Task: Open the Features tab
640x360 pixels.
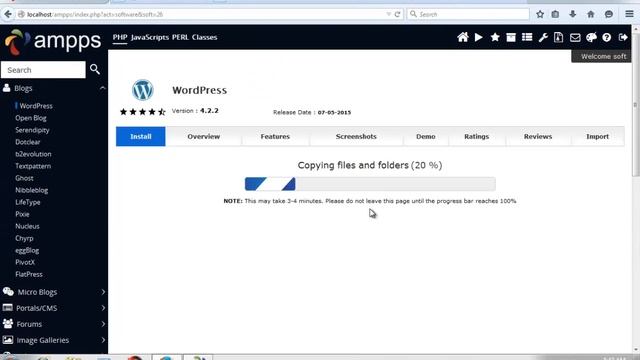Action: (275, 136)
